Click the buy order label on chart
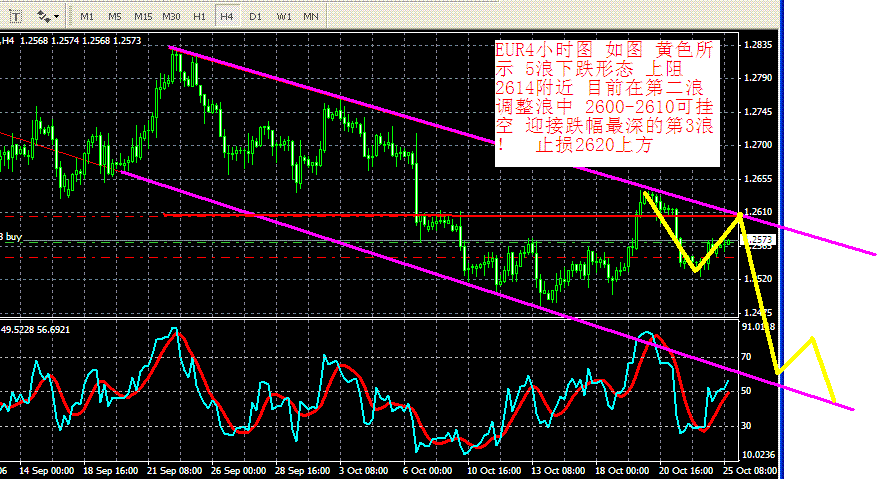This screenshot has height=479, width=889. point(11,237)
